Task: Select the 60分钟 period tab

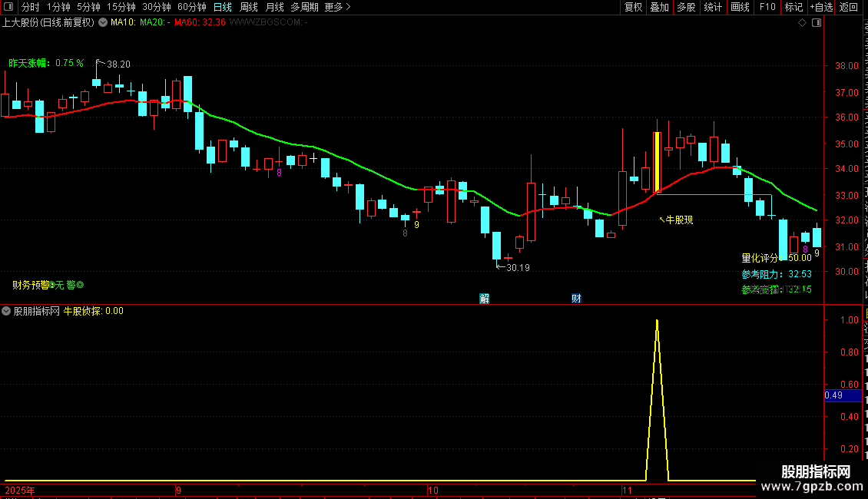Action: (x=192, y=7)
